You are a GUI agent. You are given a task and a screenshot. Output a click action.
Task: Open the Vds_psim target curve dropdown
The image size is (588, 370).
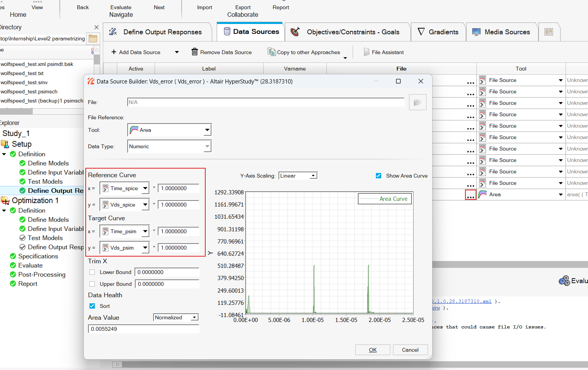click(x=124, y=248)
